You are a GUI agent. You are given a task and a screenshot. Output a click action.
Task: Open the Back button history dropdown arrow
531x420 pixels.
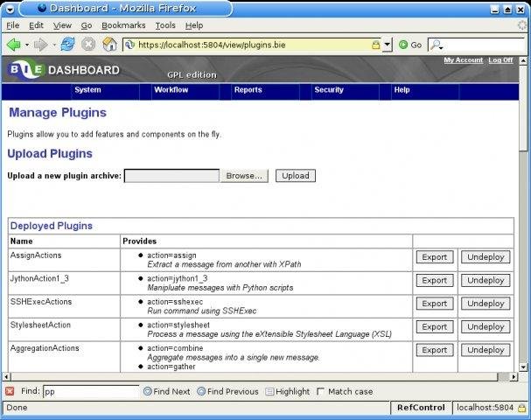[28, 44]
